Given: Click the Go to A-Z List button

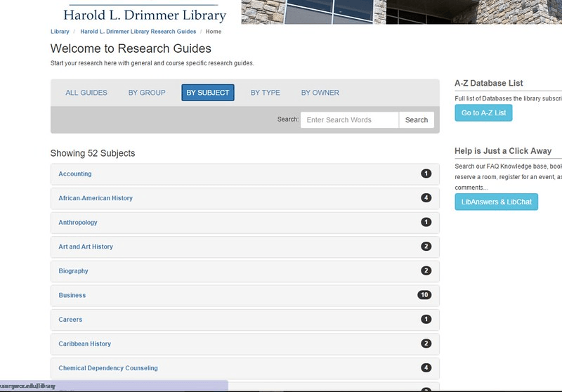Looking at the screenshot, I should click(483, 113).
